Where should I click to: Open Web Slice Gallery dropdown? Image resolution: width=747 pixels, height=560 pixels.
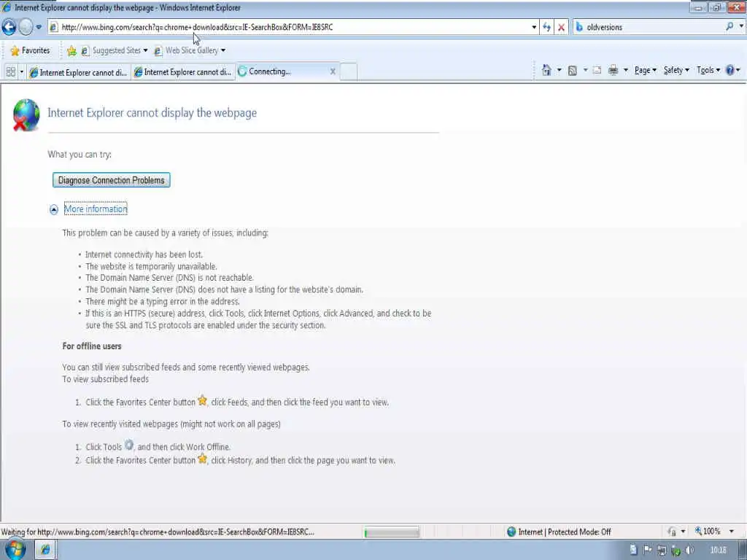(190, 50)
